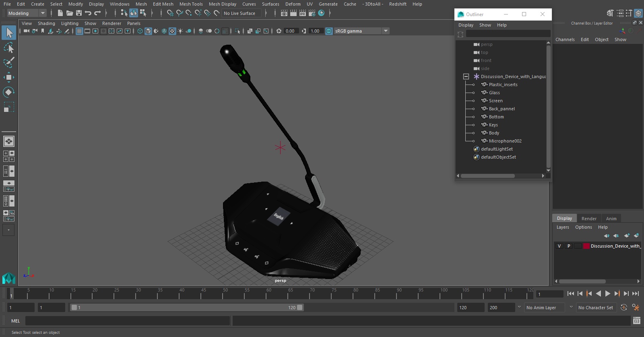Click the single pane layout icon

[9, 141]
